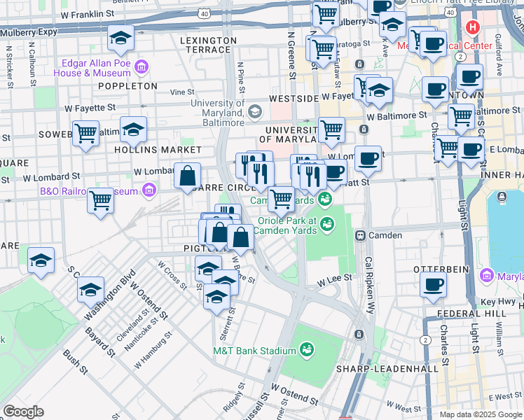The width and height of the screenshot is (524, 420).
Task: Click the OTTERBEIN neighborhood label
Action: [441, 269]
